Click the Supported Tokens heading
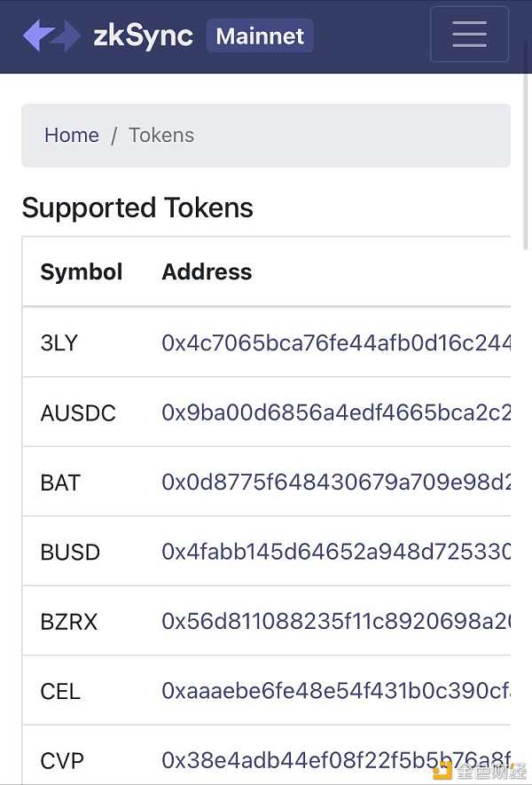 point(137,208)
